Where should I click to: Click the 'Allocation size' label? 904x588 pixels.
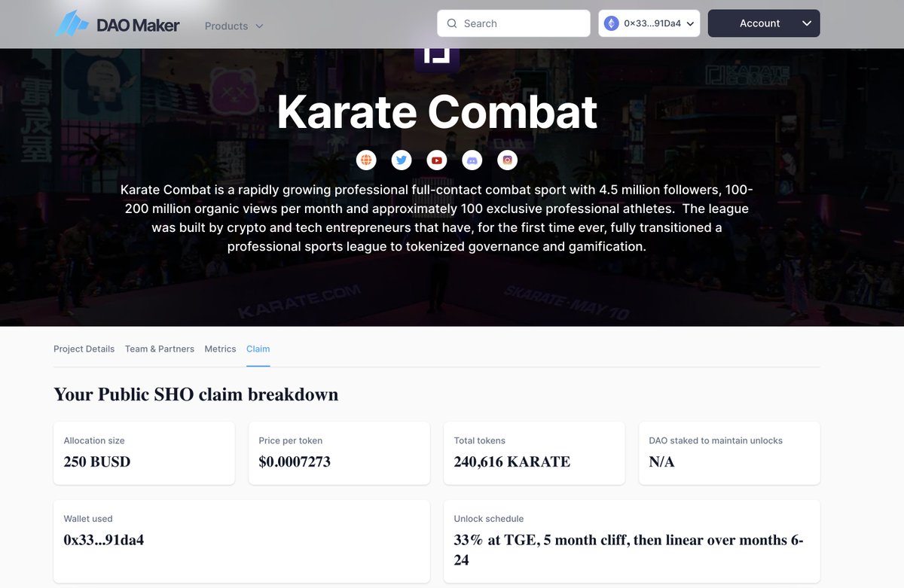tap(94, 440)
